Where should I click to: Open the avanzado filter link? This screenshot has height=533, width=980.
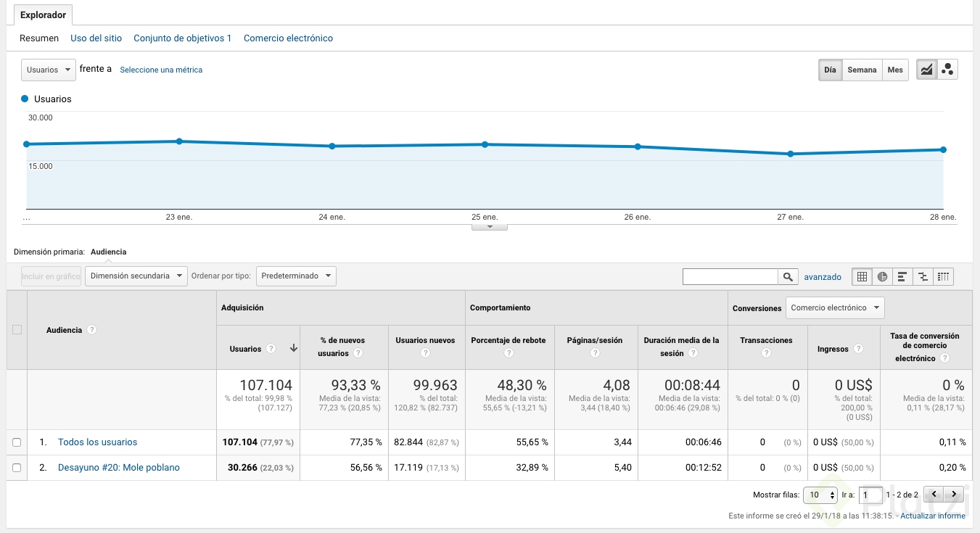(823, 277)
